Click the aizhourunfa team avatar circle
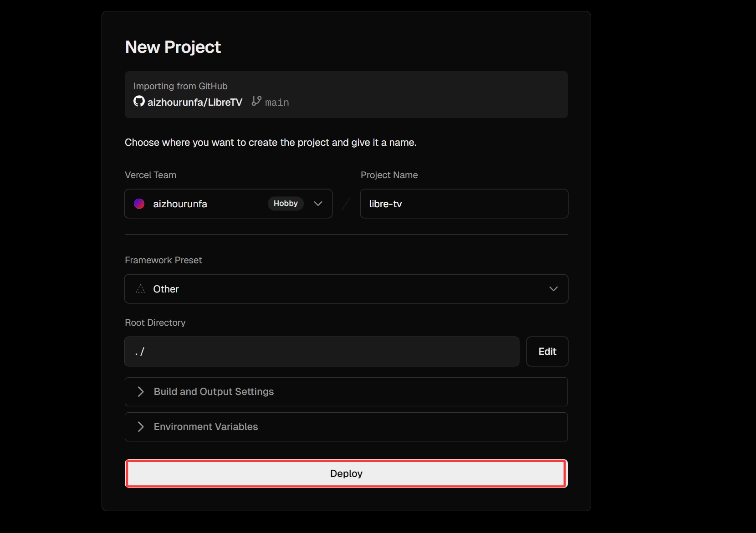756x533 pixels. [x=139, y=204]
